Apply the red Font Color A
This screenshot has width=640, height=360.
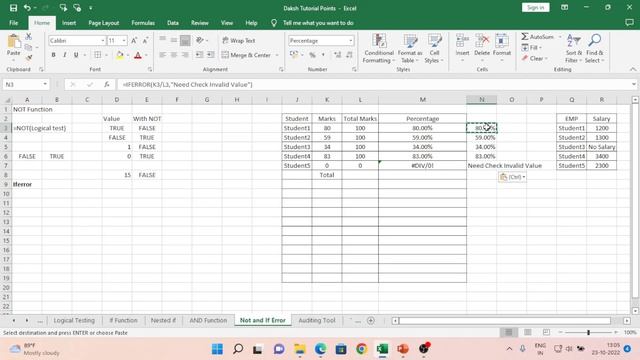(138, 55)
